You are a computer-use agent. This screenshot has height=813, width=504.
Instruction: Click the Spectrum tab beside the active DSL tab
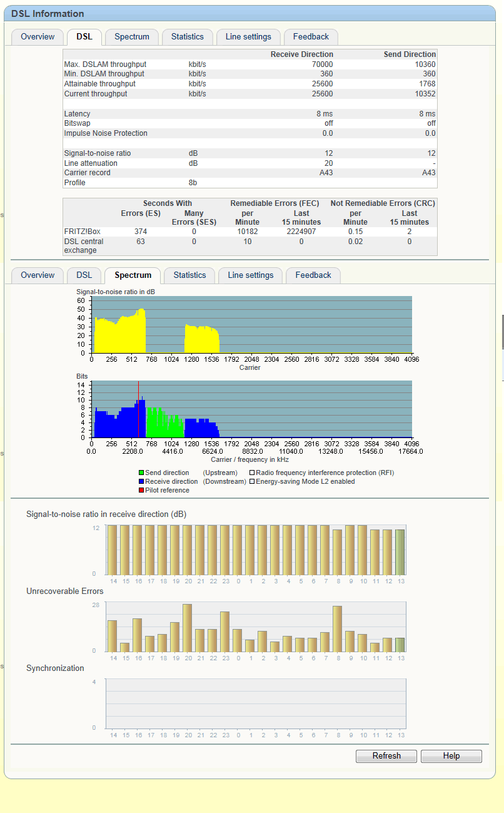132,37
